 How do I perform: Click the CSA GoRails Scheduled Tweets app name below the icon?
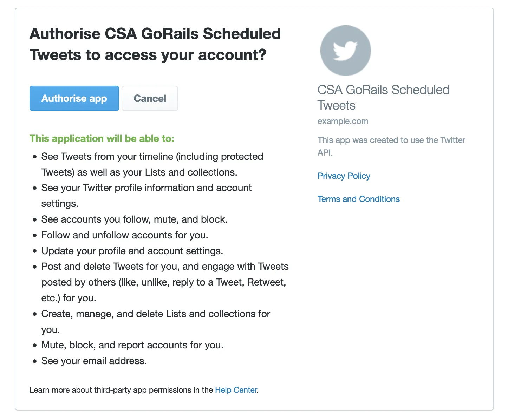383,97
